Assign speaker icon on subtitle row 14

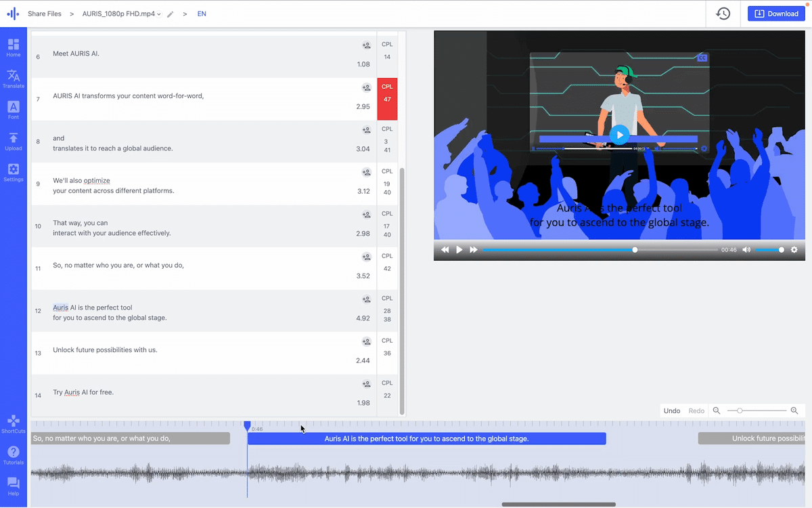click(x=366, y=384)
